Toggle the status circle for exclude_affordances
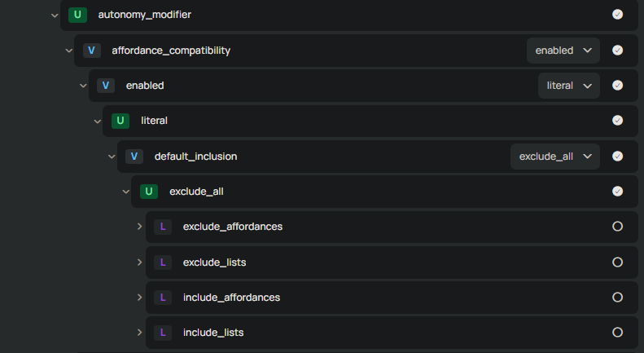 [617, 227]
